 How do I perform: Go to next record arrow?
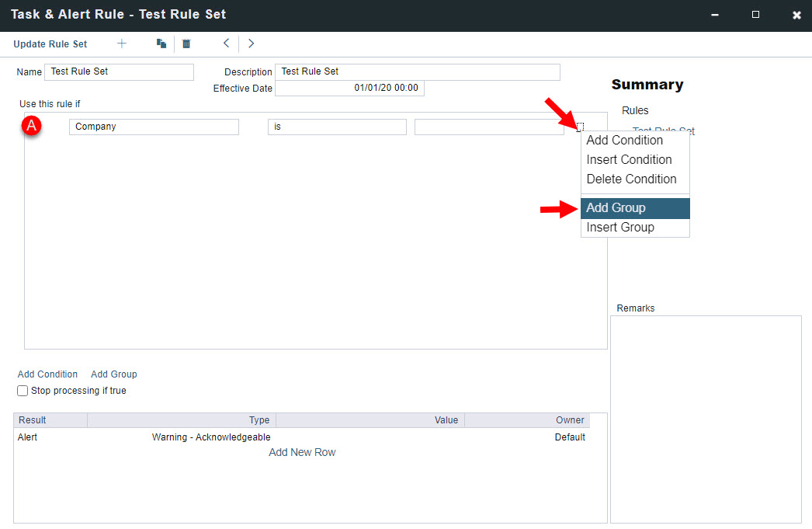251,44
